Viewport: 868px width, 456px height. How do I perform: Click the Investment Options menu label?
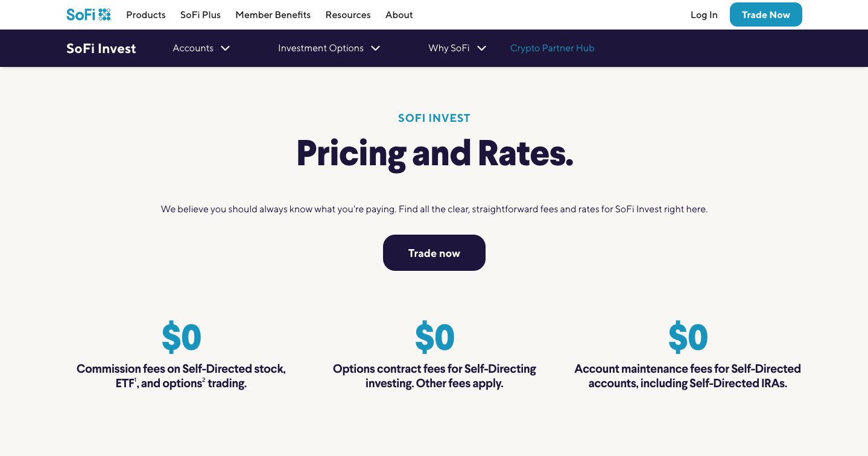[x=320, y=48]
